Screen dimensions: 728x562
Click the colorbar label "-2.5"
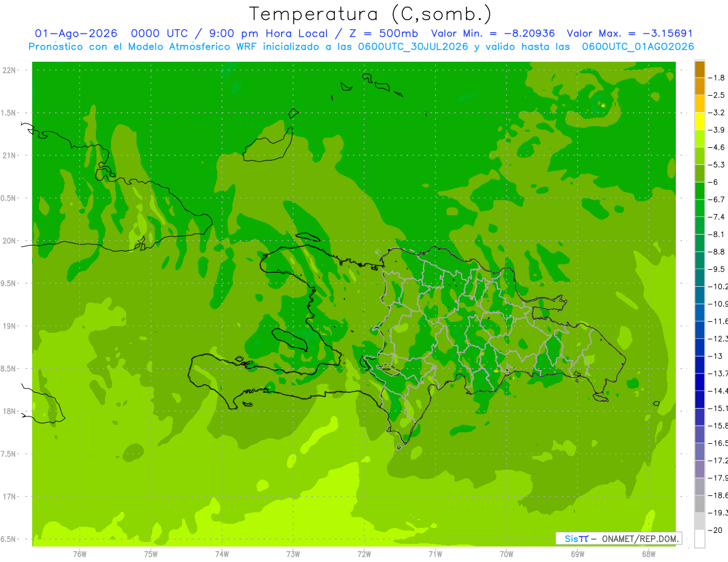click(x=716, y=95)
